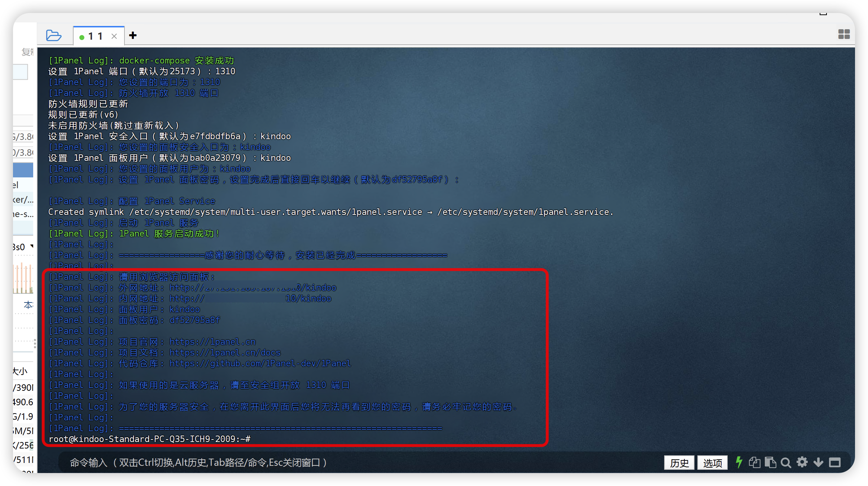Screen dimensions: 868x486
Task: Click the 历史 history button
Action: tap(679, 463)
